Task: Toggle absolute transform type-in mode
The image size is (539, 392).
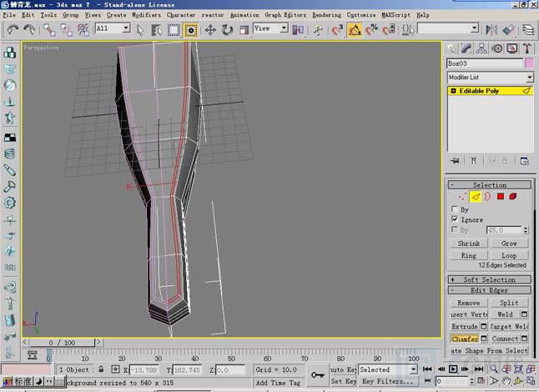Action: coord(115,369)
